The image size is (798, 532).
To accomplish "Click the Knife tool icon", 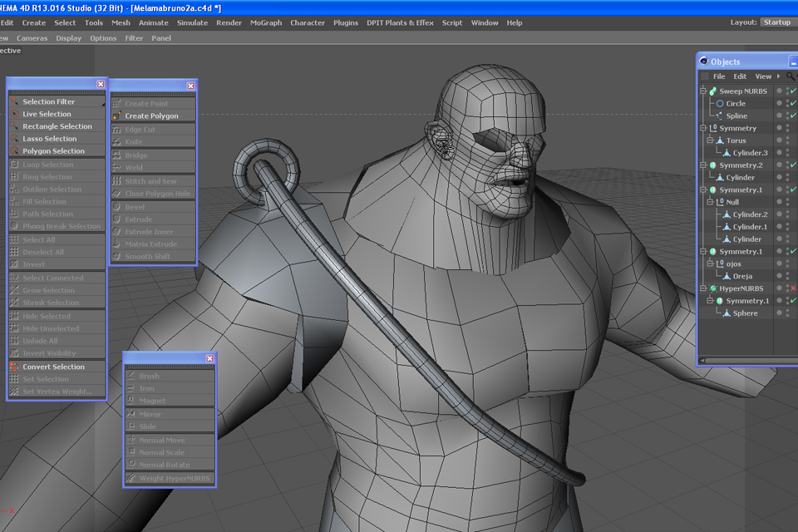I will (x=117, y=141).
